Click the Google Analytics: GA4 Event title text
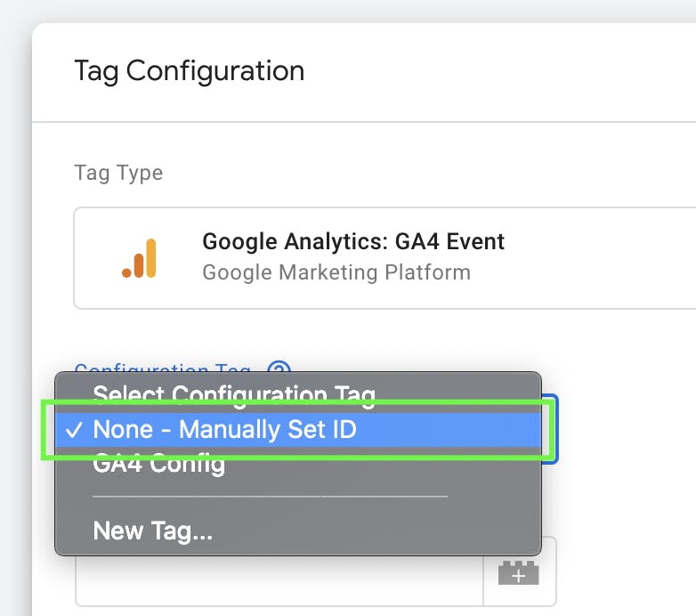 click(353, 241)
